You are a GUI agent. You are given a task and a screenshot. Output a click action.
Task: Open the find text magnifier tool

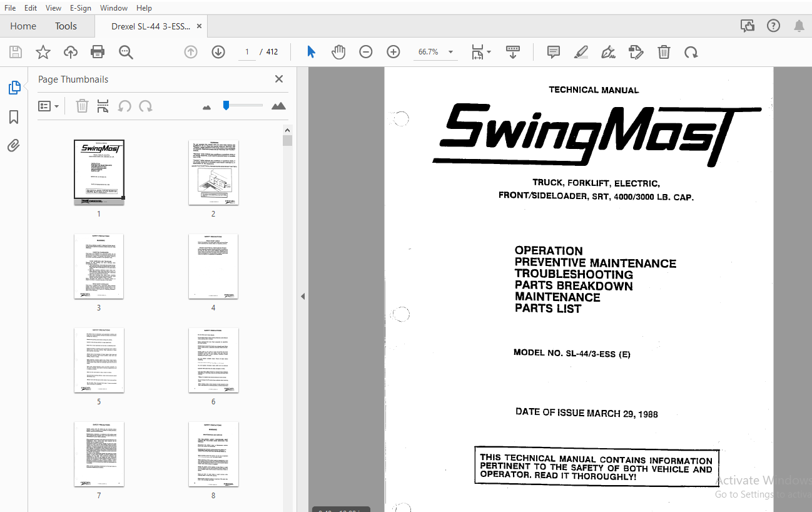(x=126, y=52)
